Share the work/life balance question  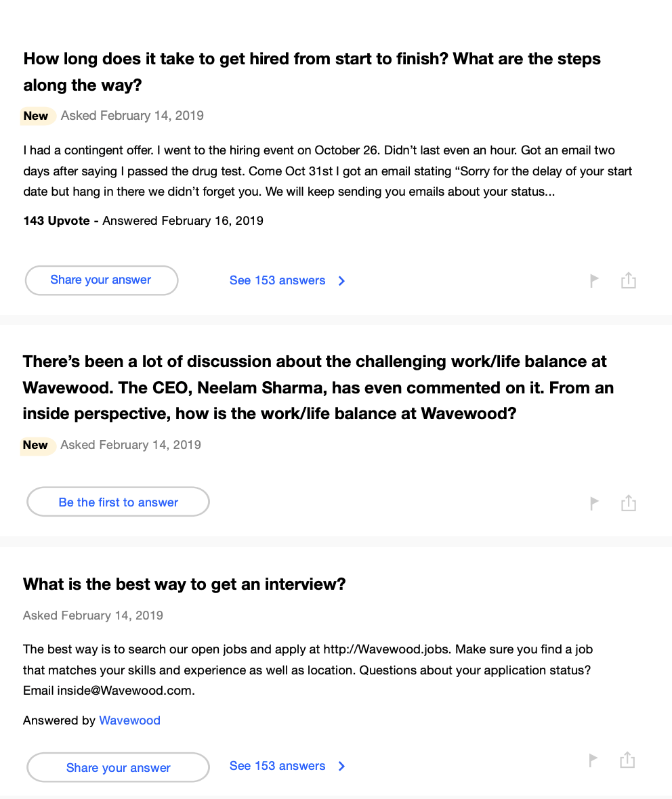tap(629, 502)
